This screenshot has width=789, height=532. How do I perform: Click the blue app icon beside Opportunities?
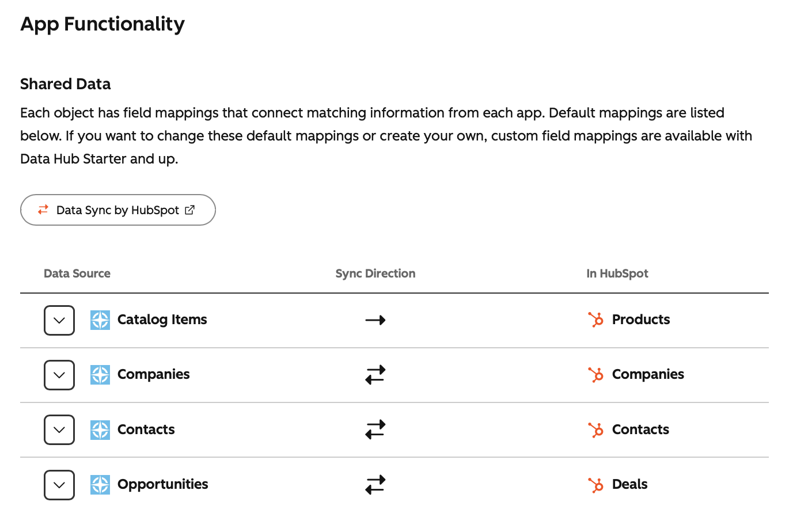coord(100,485)
